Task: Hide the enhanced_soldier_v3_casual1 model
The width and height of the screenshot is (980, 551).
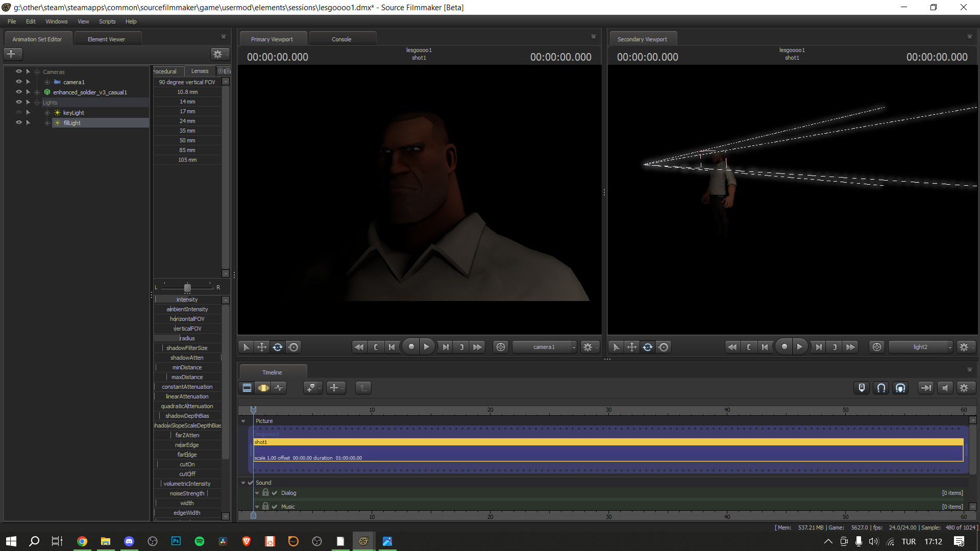Action: point(19,92)
